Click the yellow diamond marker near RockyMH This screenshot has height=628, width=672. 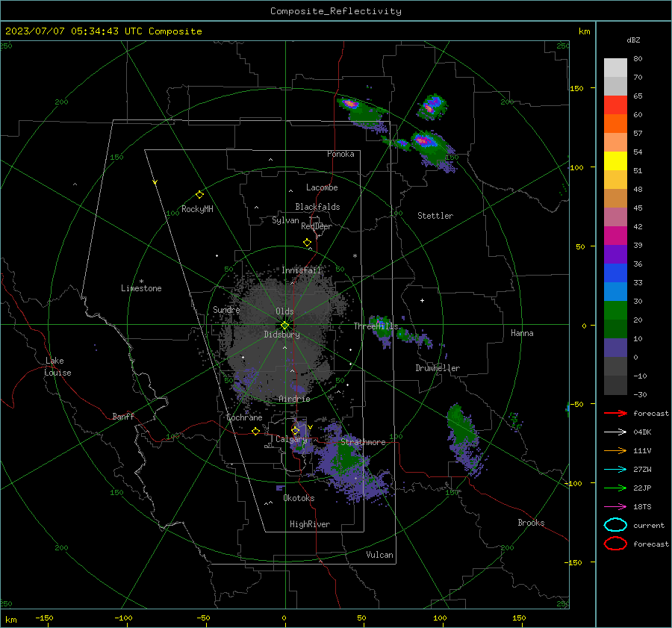click(x=199, y=195)
